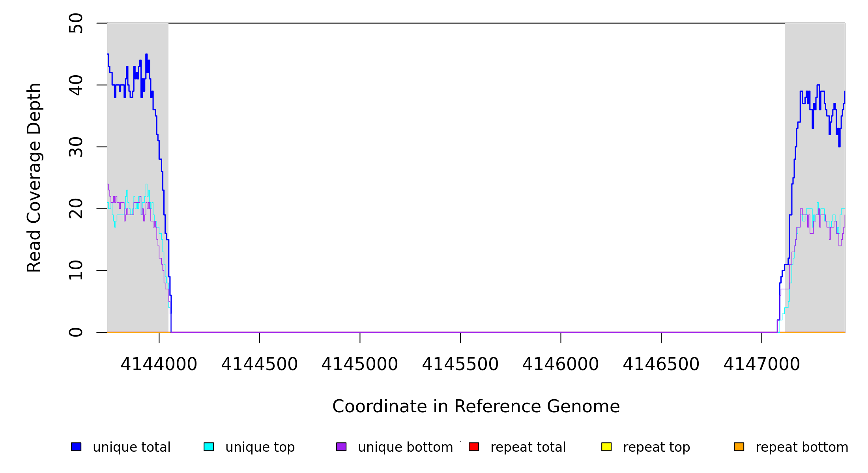Click the "Read Coverage Depth" axis title
Viewport: 868px width, 473px height.
pos(34,177)
